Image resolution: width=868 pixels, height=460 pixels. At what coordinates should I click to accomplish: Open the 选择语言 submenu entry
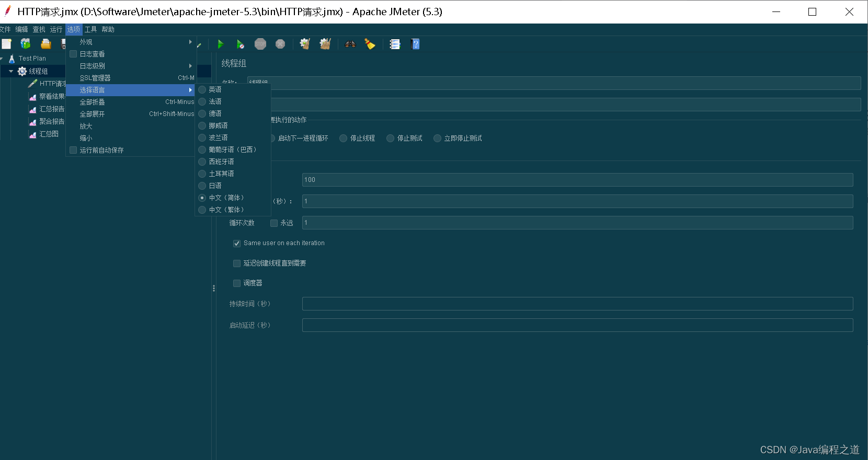pyautogui.click(x=131, y=90)
